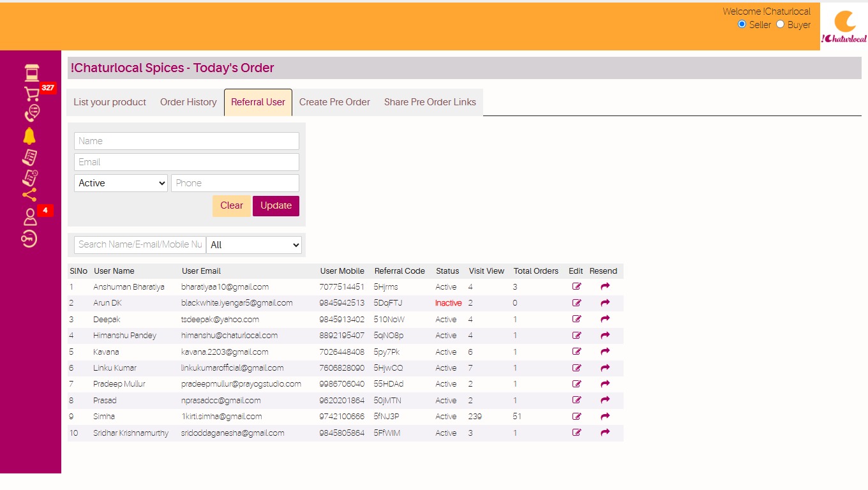Expand the All filter dropdown
This screenshot has width=868, height=490.
coord(254,245)
